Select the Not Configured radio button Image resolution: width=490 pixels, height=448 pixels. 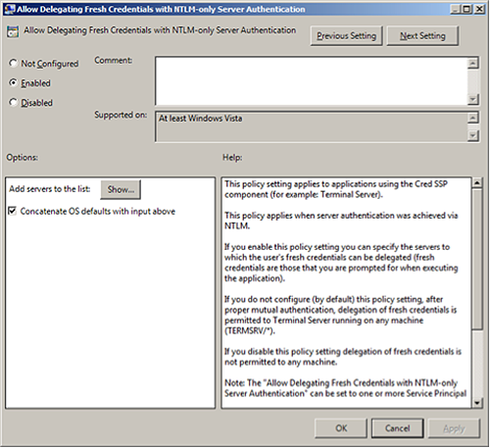click(13, 63)
